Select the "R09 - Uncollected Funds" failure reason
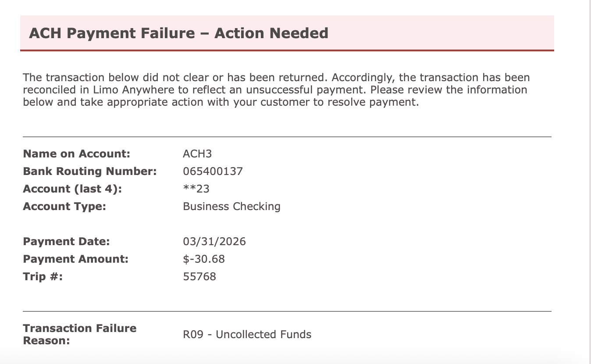Image resolution: width=591 pixels, height=364 pixels. 247,335
